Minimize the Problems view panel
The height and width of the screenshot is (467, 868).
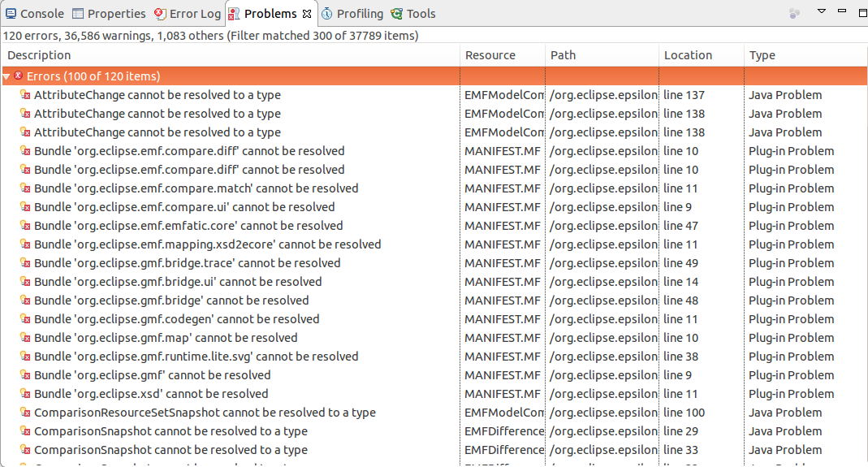click(842, 11)
